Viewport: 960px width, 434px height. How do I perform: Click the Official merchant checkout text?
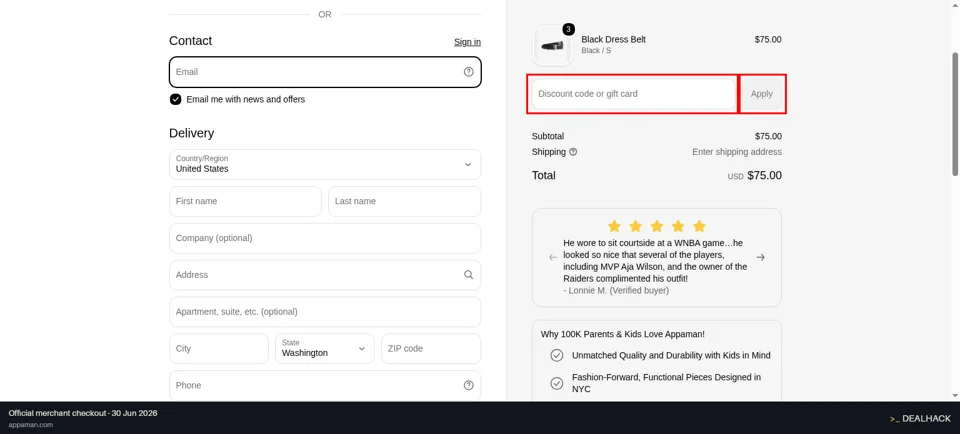coord(83,413)
